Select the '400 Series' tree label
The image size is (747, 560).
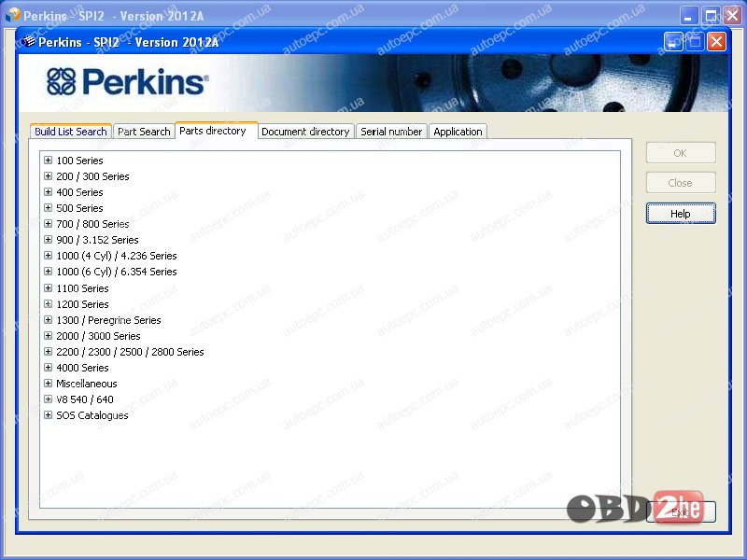coord(79,192)
